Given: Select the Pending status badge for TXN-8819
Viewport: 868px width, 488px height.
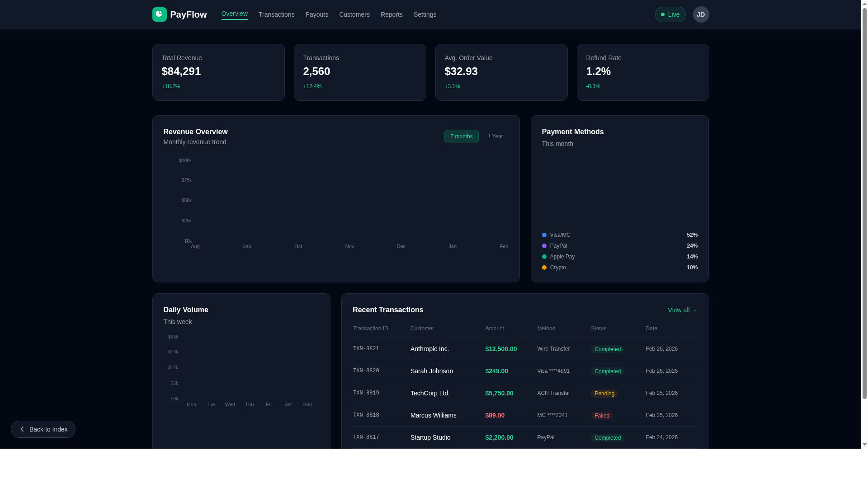Looking at the screenshot, I should tap(604, 393).
